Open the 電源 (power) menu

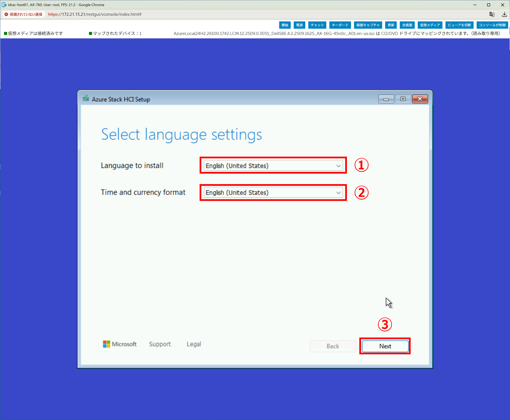click(x=299, y=25)
